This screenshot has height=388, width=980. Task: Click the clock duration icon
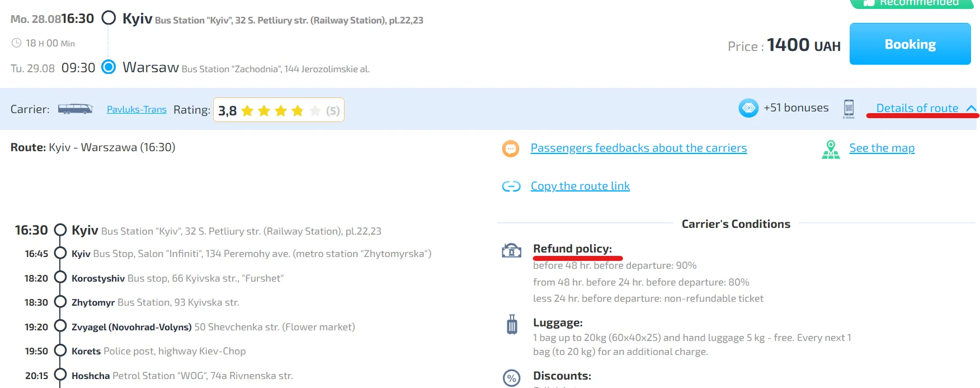coord(17,43)
